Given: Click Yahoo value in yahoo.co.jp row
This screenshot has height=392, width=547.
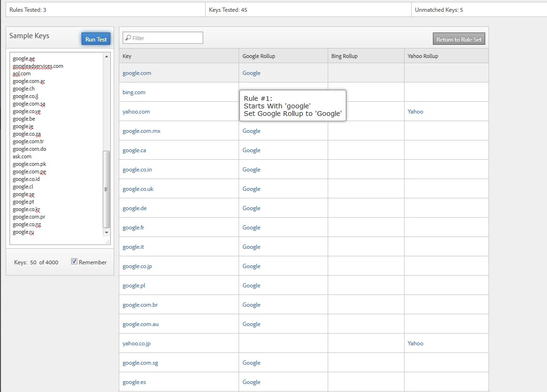Looking at the screenshot, I should [415, 343].
